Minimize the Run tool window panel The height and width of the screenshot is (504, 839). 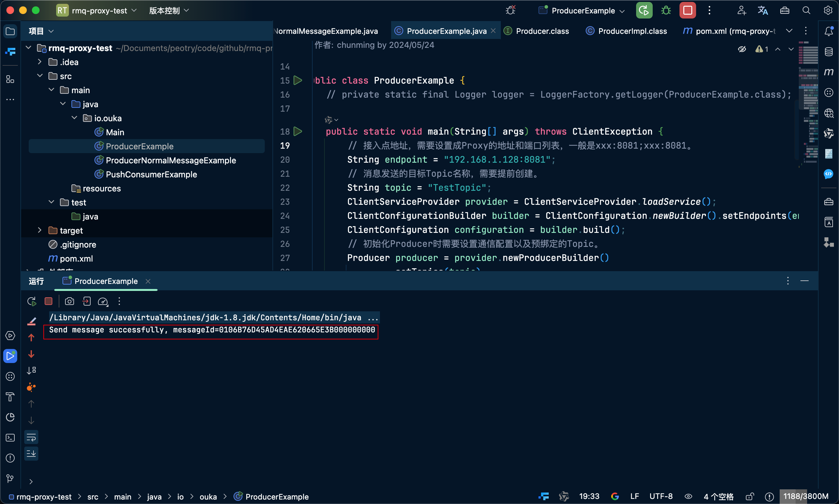[804, 281]
